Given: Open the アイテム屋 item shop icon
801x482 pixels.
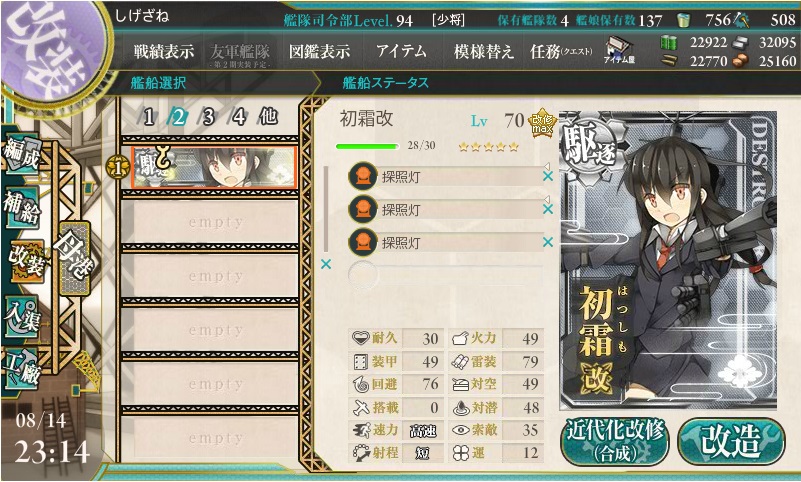Looking at the screenshot, I should click(619, 50).
